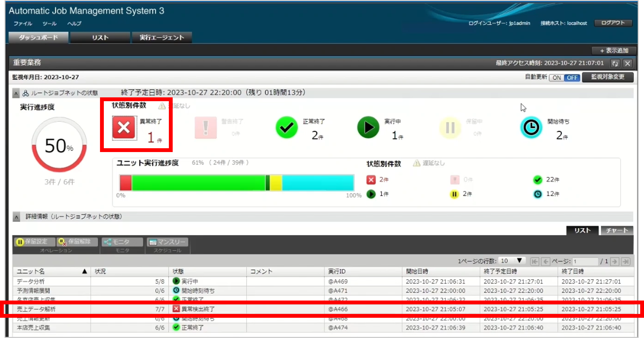Select the リスト view in details
This screenshot has width=644, height=338.
583,231
